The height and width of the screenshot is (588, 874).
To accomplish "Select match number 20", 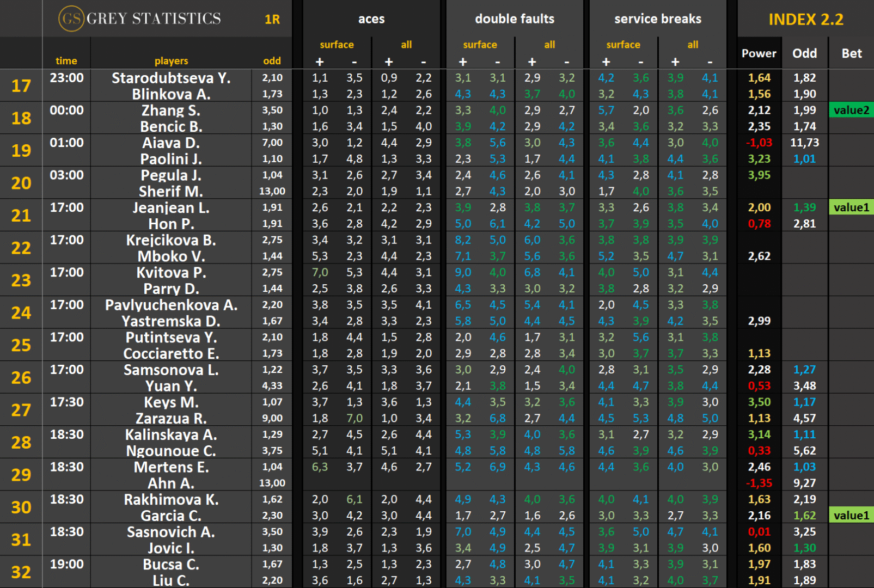I will [x=21, y=183].
